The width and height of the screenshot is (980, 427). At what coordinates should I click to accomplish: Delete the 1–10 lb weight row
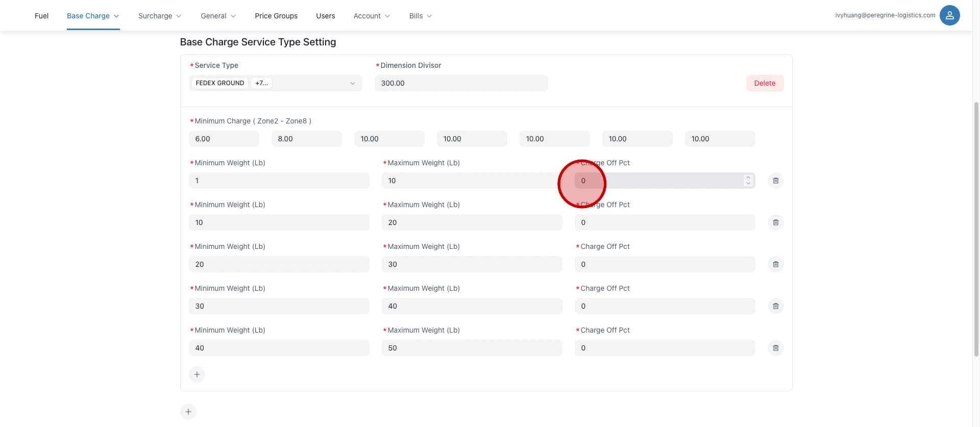click(x=775, y=181)
